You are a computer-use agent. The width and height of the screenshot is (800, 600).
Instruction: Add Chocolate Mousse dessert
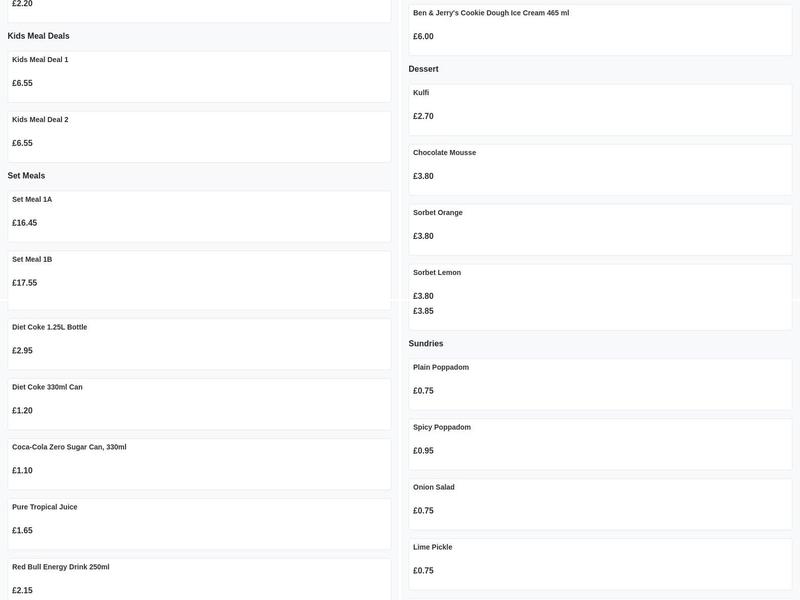[x=600, y=169]
